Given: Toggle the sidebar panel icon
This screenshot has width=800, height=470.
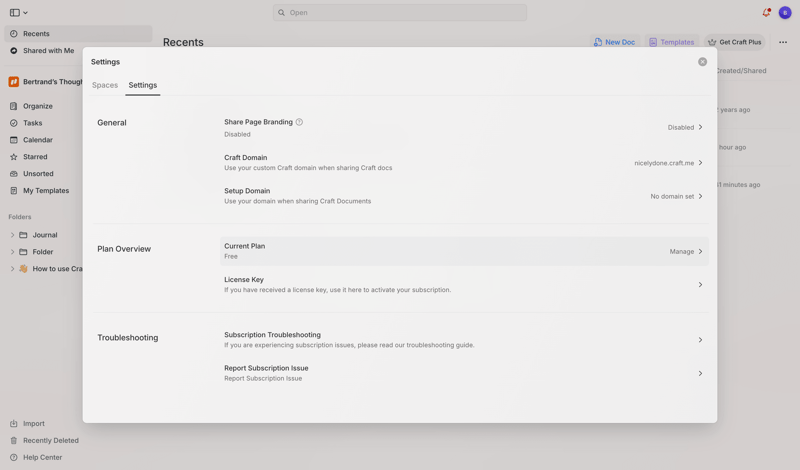Looking at the screenshot, I should [15, 13].
